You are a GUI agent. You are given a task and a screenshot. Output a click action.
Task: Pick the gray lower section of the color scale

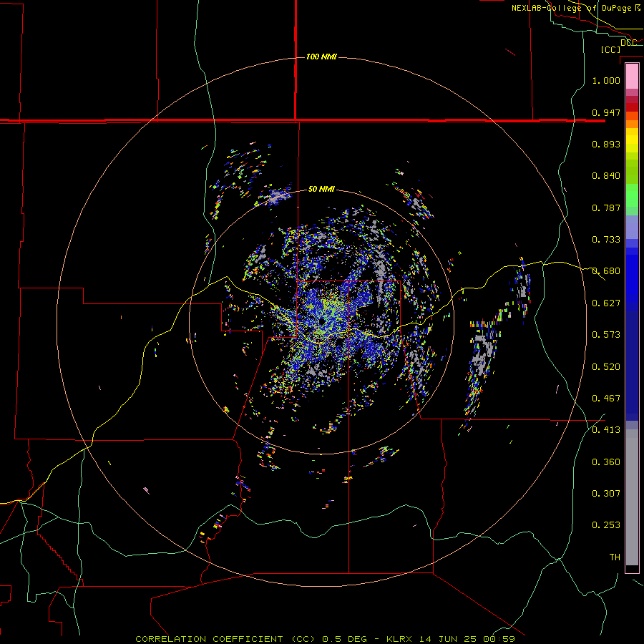point(632,497)
